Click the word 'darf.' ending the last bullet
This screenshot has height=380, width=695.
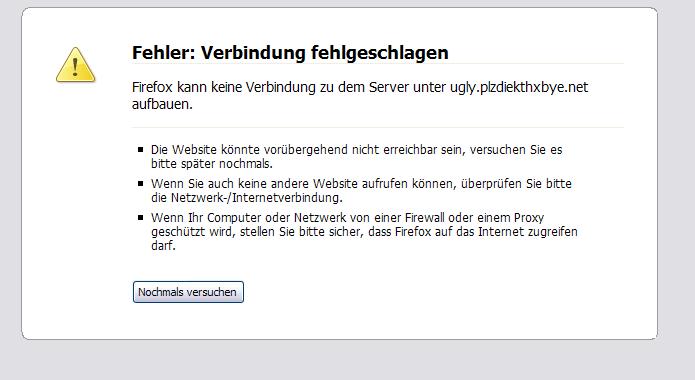(x=164, y=245)
